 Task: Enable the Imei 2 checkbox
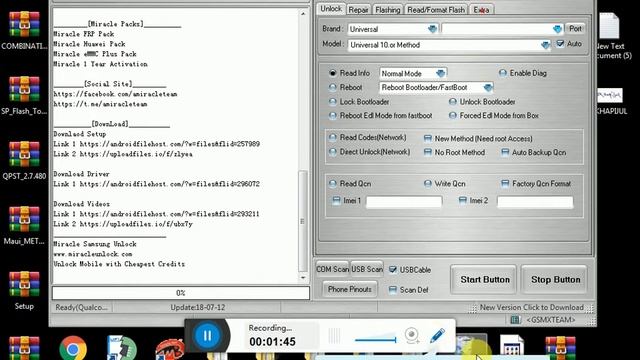(x=462, y=200)
